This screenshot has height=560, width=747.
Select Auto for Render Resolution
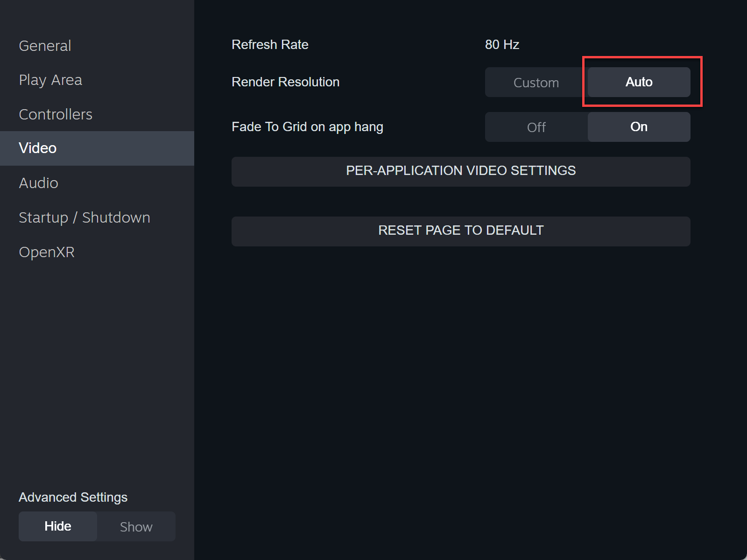639,82
